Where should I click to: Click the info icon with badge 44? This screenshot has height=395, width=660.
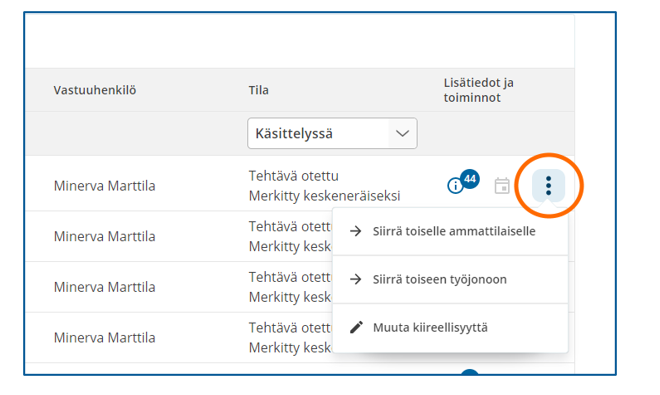point(455,185)
